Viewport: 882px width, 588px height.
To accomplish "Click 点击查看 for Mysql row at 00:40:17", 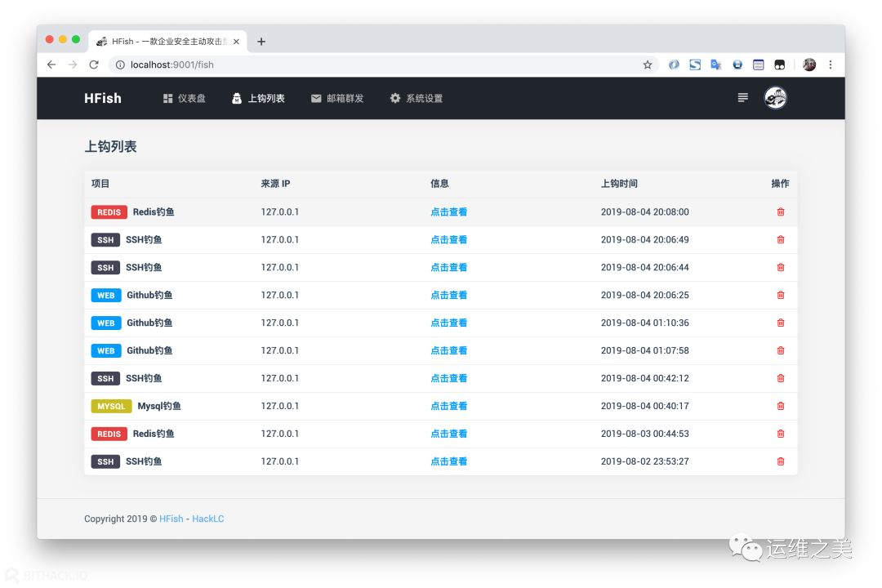I will 449,406.
